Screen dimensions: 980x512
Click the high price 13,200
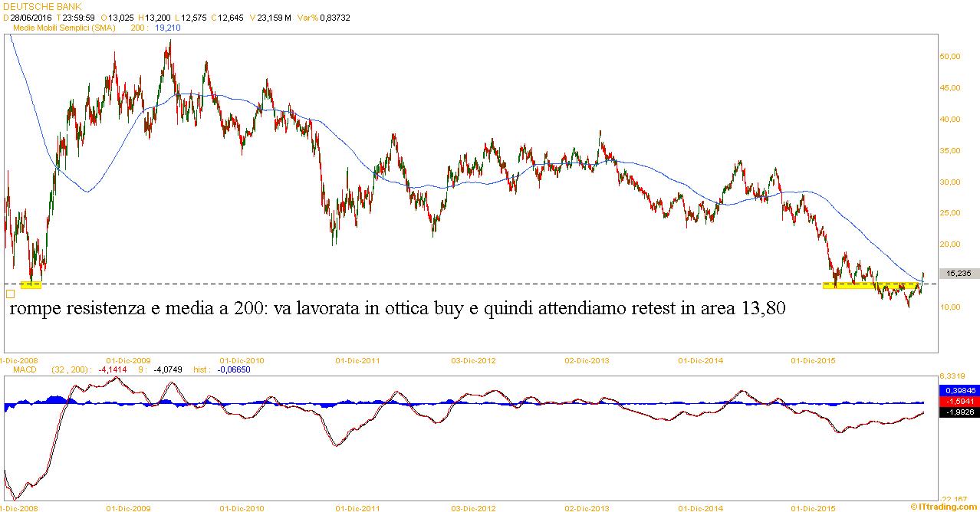[x=159, y=17]
